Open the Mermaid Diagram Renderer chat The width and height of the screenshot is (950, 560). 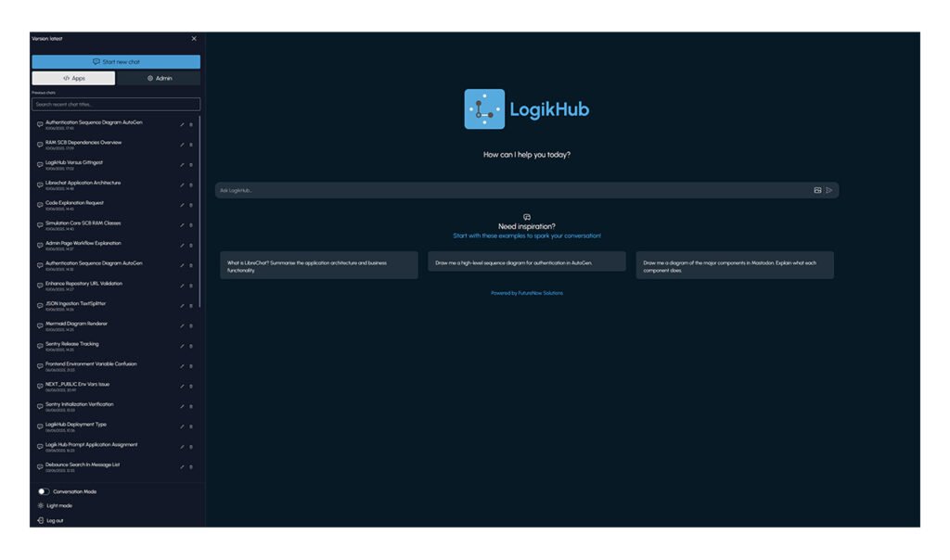[x=76, y=325]
